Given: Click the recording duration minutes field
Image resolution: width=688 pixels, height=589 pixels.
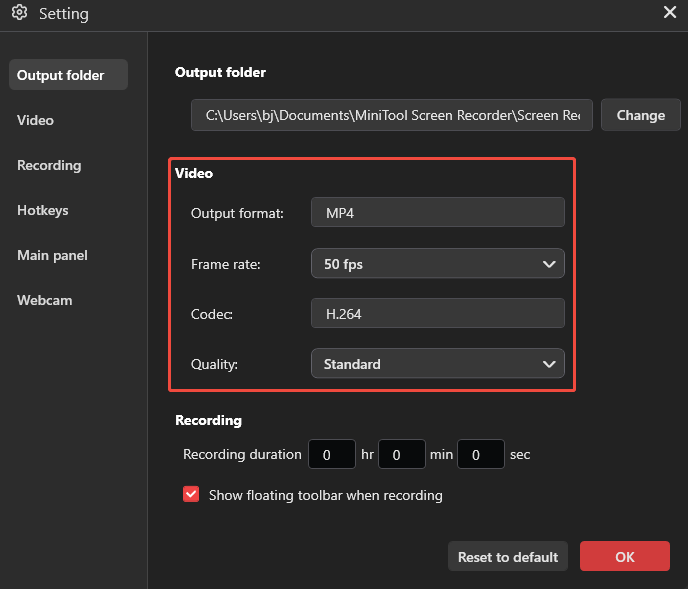Looking at the screenshot, I should pos(401,454).
